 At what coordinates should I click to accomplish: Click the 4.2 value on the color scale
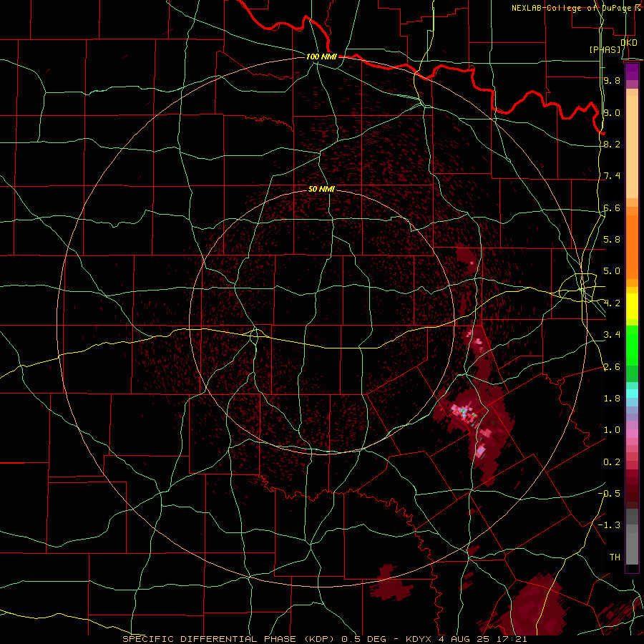point(612,303)
